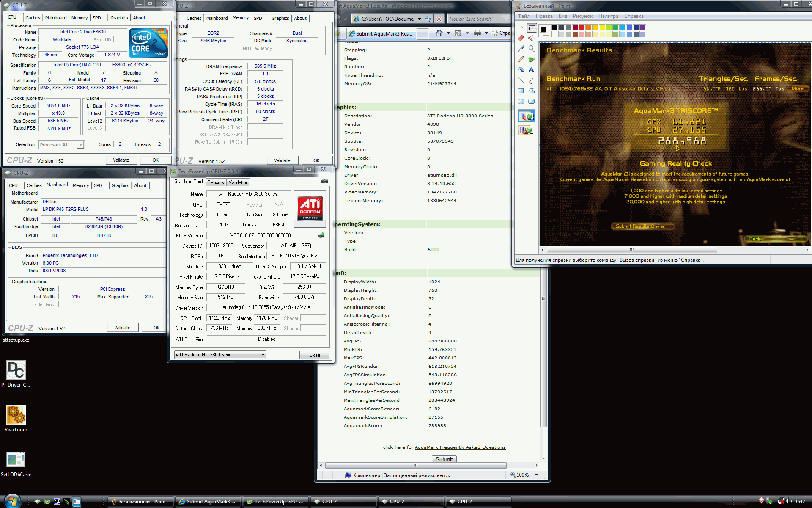Select the Rounded rectangle tool
The image size is (812, 508).
[532, 102]
